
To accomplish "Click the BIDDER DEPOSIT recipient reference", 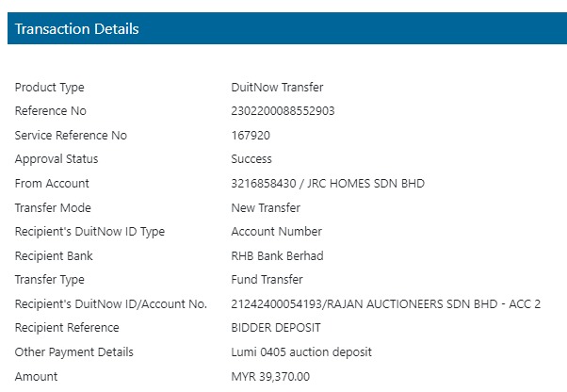I will pyautogui.click(x=276, y=328).
